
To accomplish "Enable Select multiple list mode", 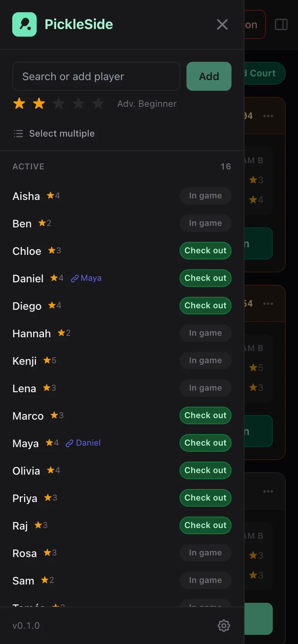I will 54,134.
